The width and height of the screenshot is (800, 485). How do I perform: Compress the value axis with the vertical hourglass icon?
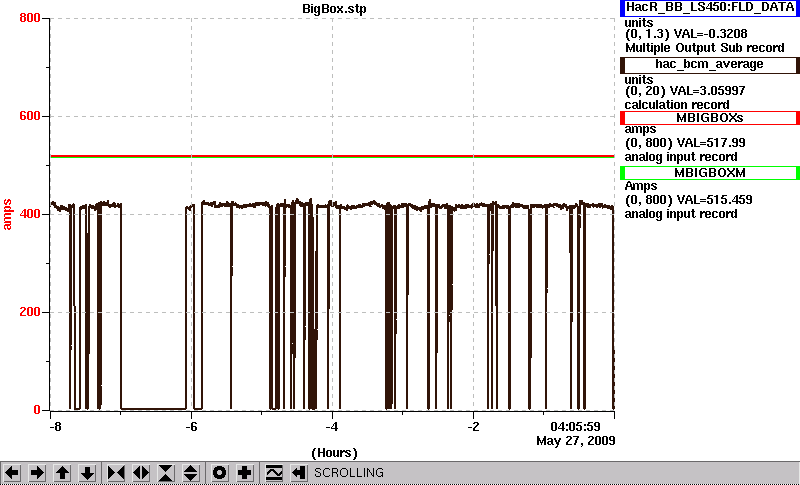click(x=166, y=473)
